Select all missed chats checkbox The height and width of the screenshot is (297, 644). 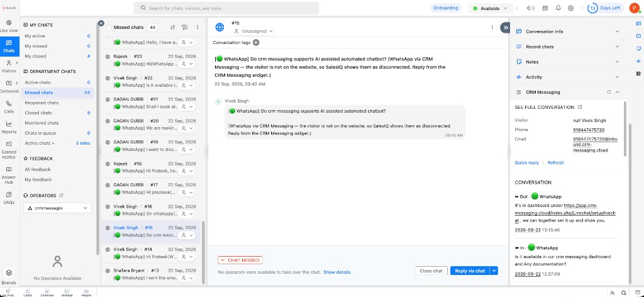109,28
